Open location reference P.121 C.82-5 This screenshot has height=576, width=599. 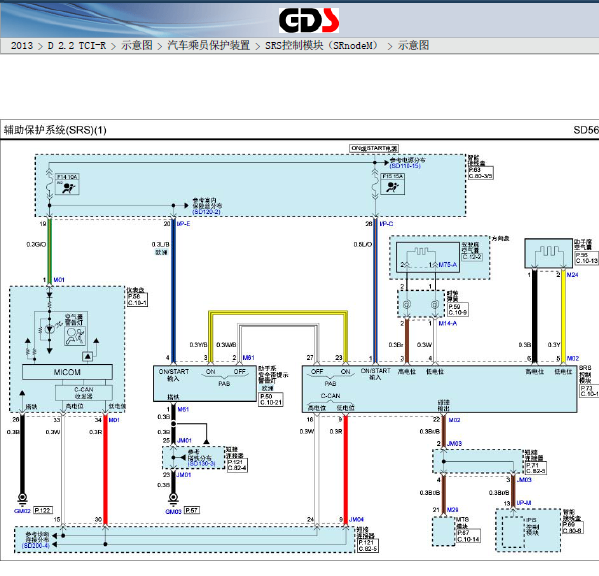pos(368,545)
